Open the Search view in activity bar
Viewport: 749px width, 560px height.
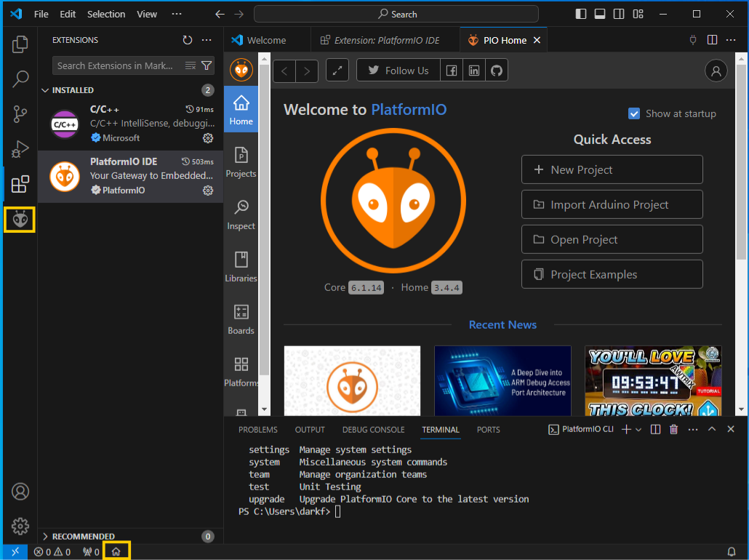click(x=20, y=79)
